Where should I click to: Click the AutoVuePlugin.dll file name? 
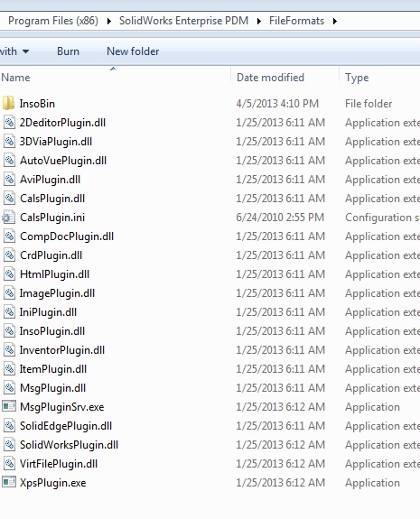63,161
